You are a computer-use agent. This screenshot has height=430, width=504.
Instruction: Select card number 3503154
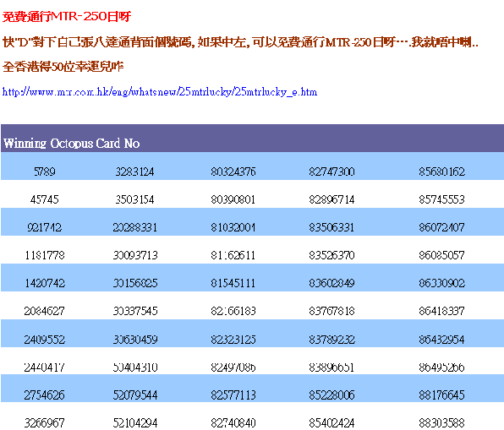135,199
